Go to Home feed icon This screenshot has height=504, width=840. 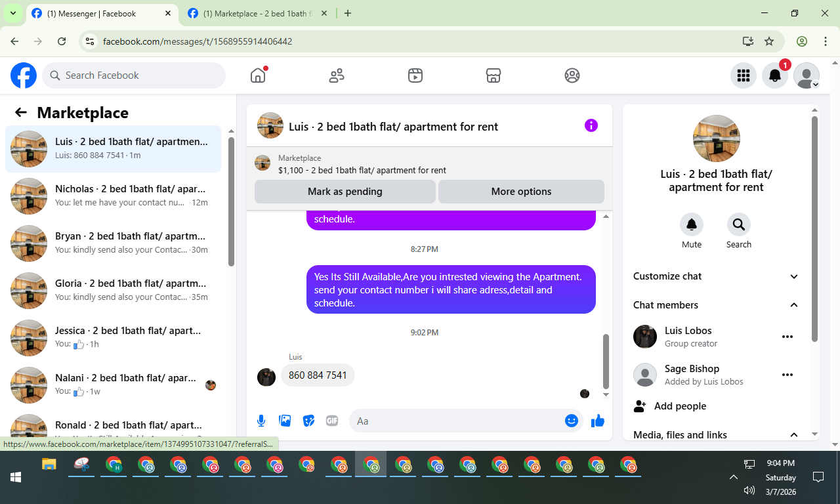point(258,75)
